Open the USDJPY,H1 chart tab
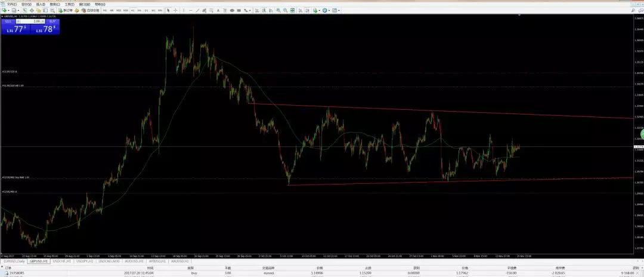The image size is (644, 277). (85, 261)
